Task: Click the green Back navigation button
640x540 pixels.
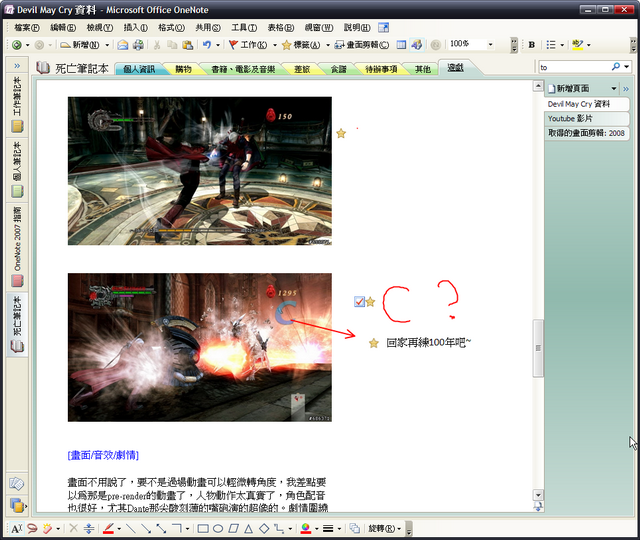Action: coord(17,45)
